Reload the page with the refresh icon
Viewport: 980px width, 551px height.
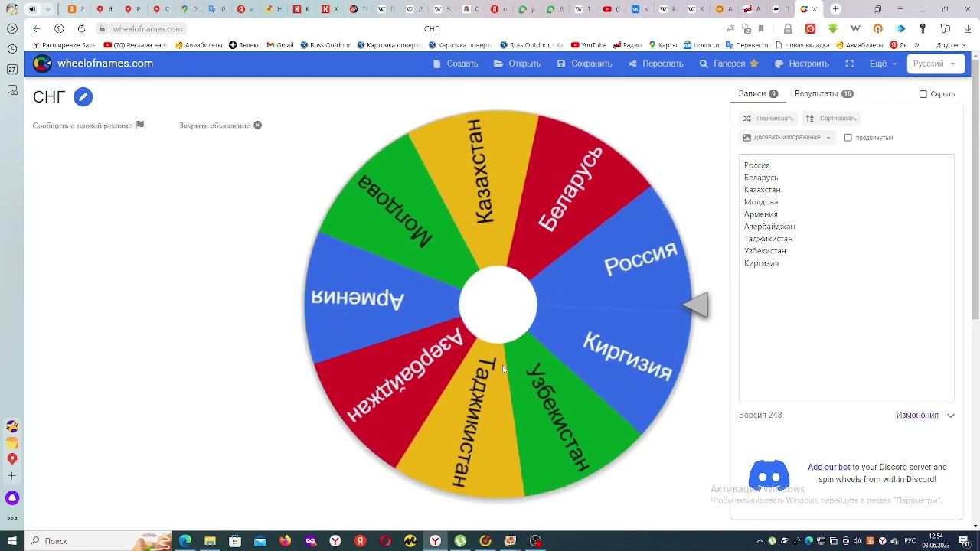click(x=81, y=28)
